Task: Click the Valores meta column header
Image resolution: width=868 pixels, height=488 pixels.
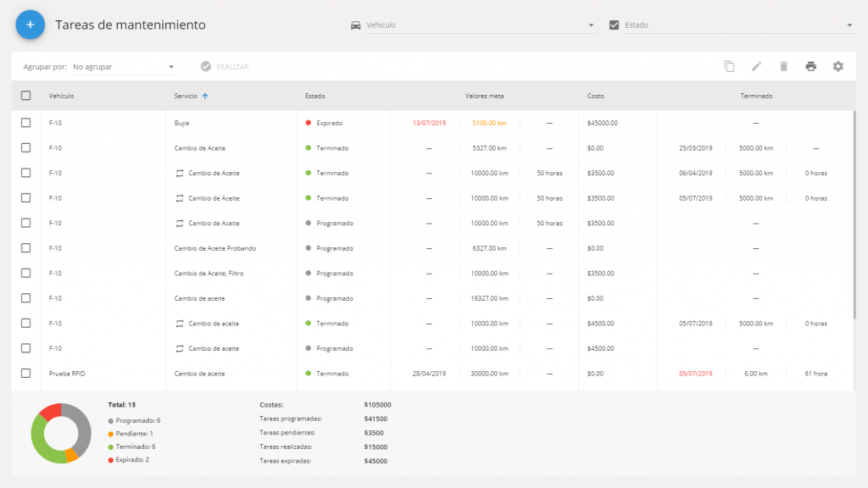Action: coord(484,97)
